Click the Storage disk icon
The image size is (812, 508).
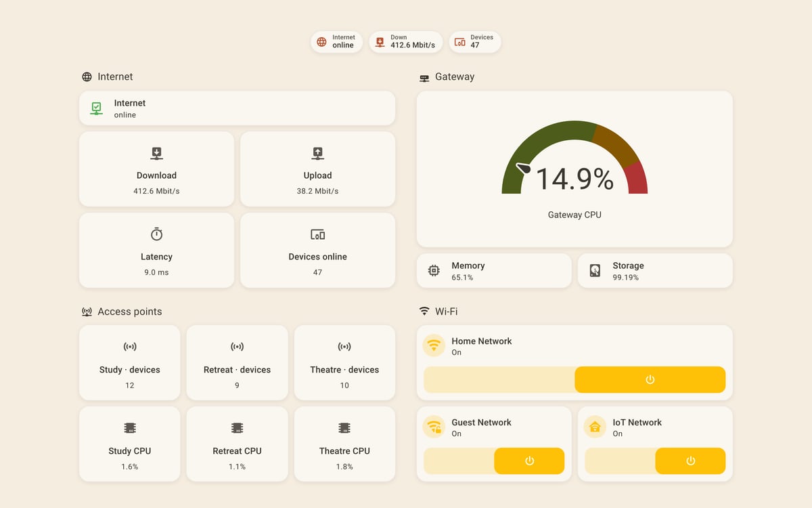pos(595,271)
